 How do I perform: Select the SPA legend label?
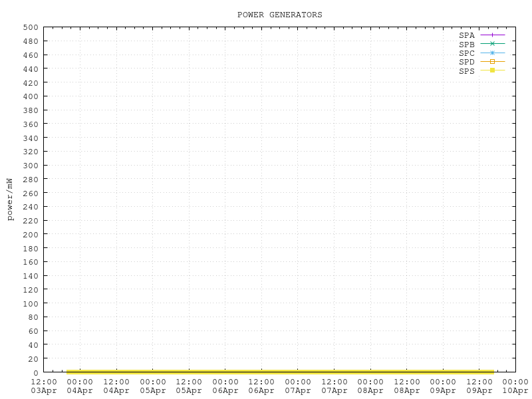tap(467, 35)
